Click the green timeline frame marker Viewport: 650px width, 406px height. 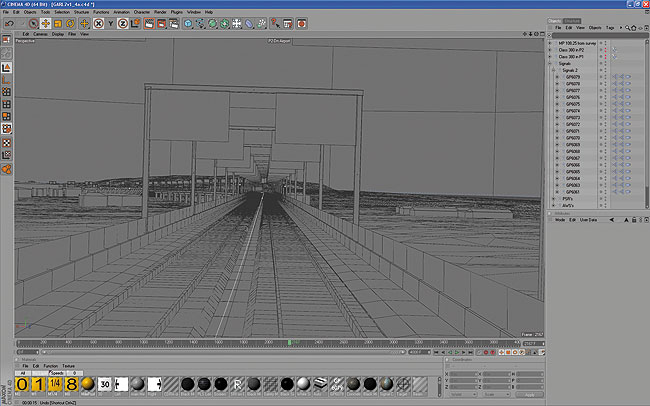click(x=291, y=343)
